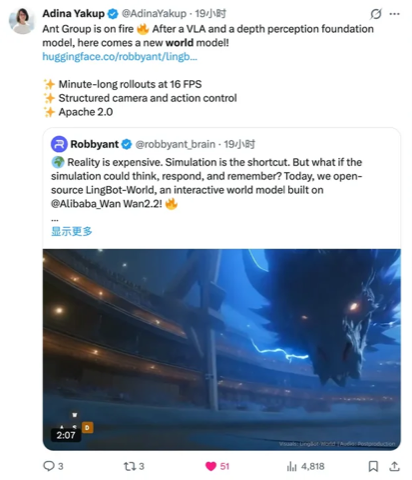Open Adina Yakup's profile avatar
The width and height of the screenshot is (412, 480).
coord(22,20)
